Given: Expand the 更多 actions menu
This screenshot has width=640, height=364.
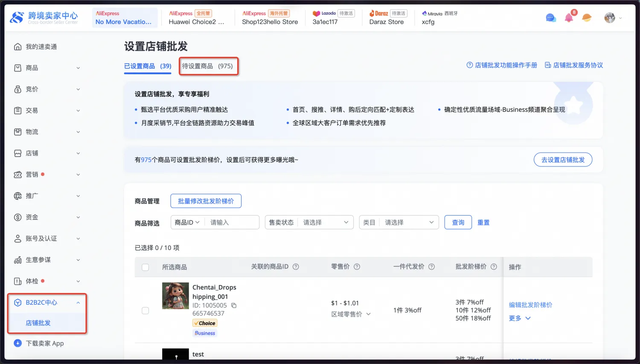Looking at the screenshot, I should tap(520, 318).
